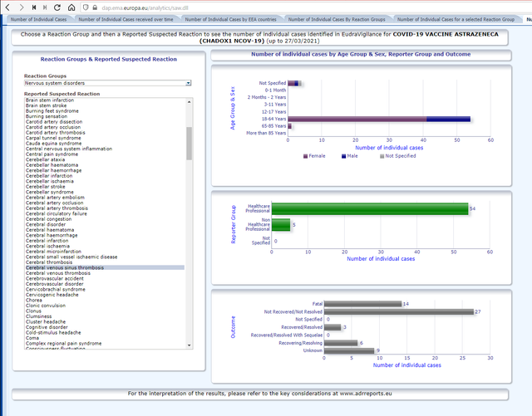The width and height of the screenshot is (532, 416).
Task: Select Clonic convulsion
Action: coord(46,306)
